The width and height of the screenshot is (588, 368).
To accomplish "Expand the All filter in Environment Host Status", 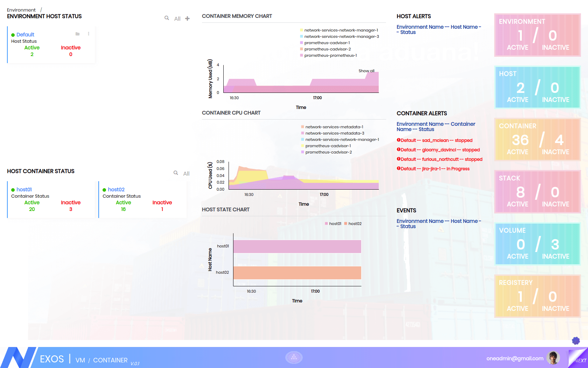I will click(x=177, y=19).
